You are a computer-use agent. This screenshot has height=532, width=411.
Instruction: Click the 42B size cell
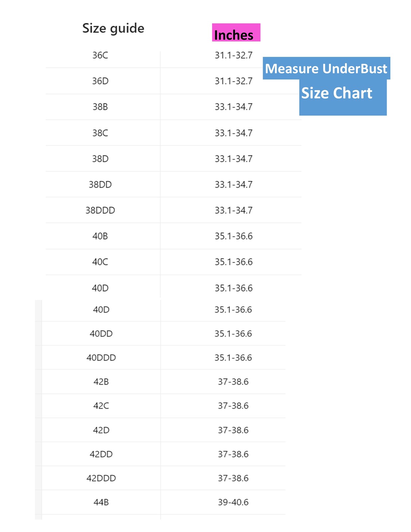pyautogui.click(x=101, y=382)
